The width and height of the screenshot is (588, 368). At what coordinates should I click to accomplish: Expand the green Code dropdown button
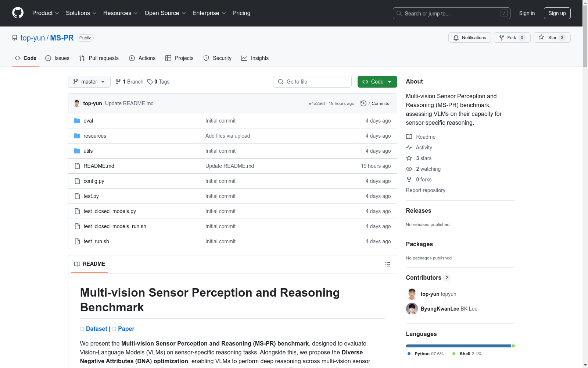[x=377, y=82]
